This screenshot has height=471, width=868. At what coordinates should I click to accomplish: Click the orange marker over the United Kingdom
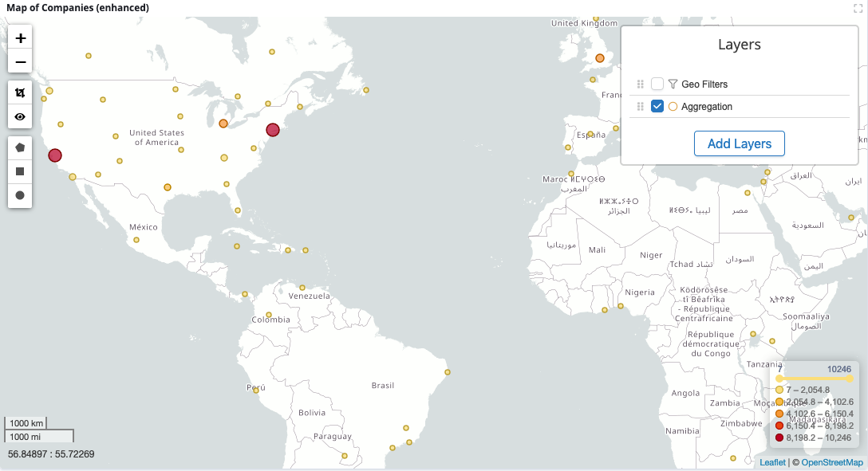pyautogui.click(x=600, y=58)
